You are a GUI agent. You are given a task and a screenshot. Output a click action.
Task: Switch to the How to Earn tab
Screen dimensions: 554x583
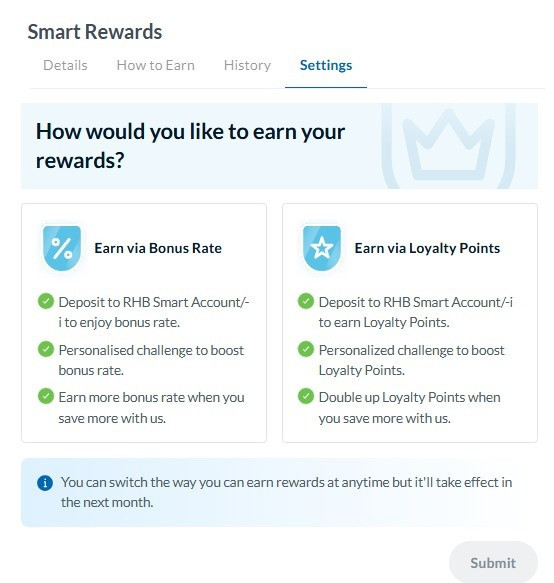click(155, 65)
